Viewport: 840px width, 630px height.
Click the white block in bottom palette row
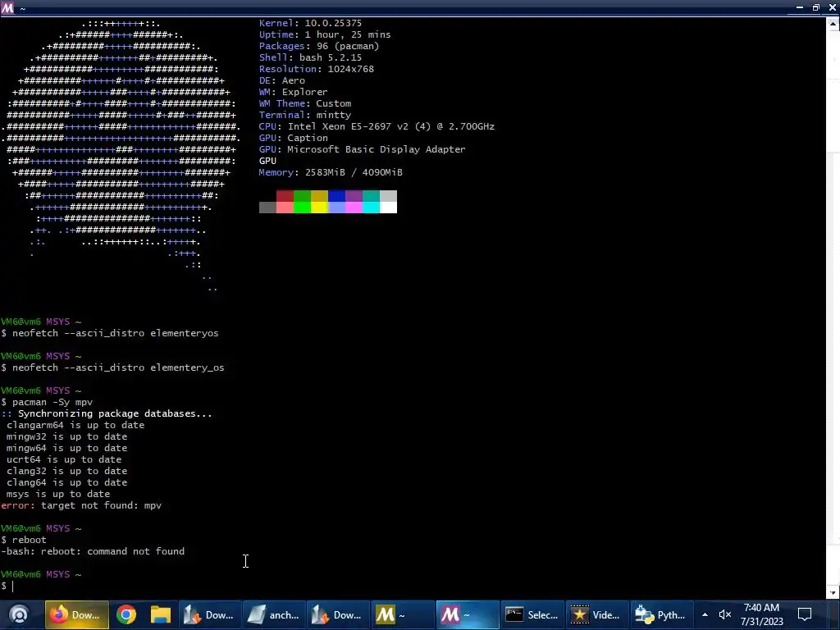[388, 208]
